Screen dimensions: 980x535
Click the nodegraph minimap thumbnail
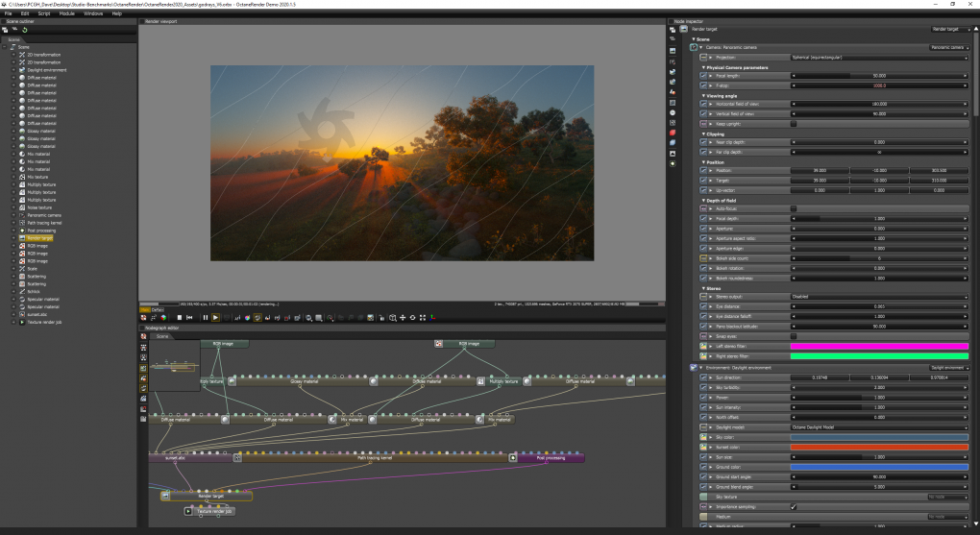[x=174, y=366]
